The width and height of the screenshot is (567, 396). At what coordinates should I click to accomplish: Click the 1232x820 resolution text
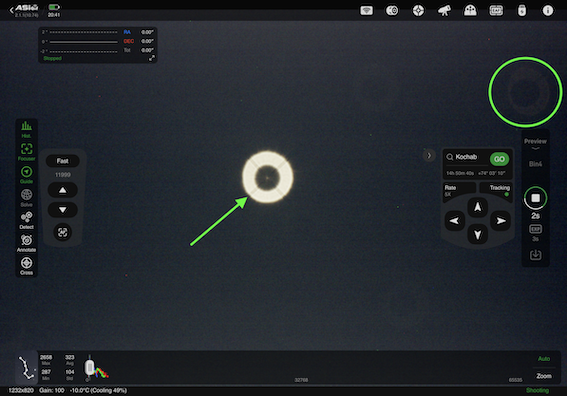(x=21, y=391)
